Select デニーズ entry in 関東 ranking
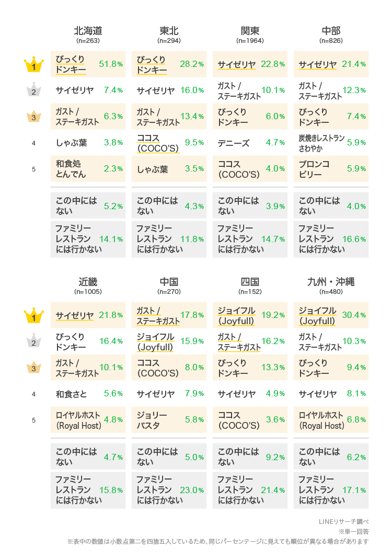 (234, 143)
